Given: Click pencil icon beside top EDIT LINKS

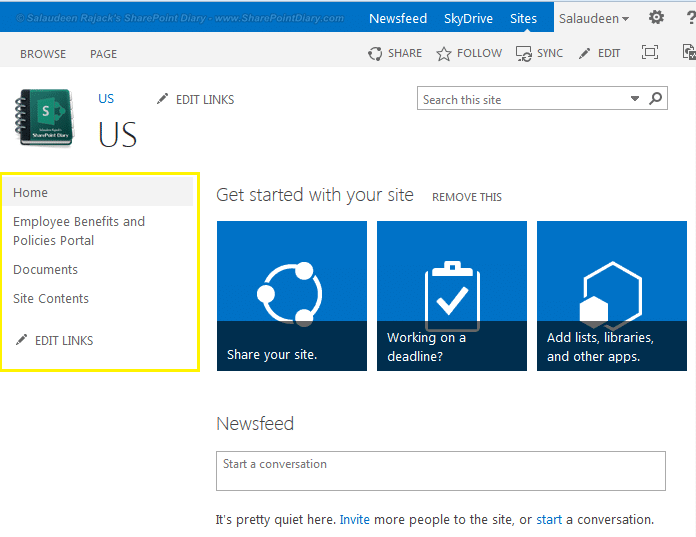Looking at the screenshot, I should point(162,99).
